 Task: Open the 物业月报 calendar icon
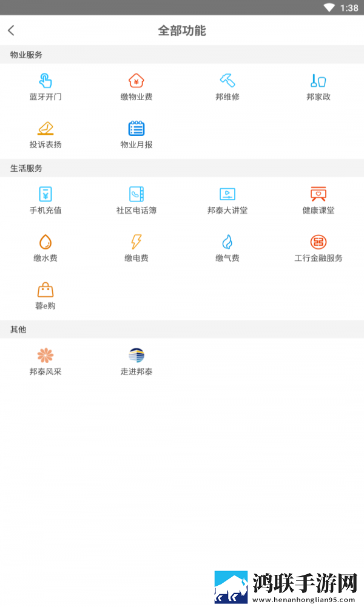tap(136, 128)
